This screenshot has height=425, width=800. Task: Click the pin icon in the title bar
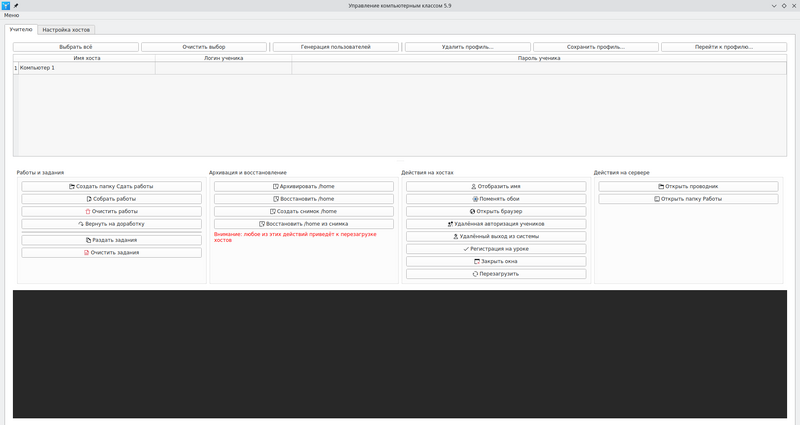click(16, 5)
